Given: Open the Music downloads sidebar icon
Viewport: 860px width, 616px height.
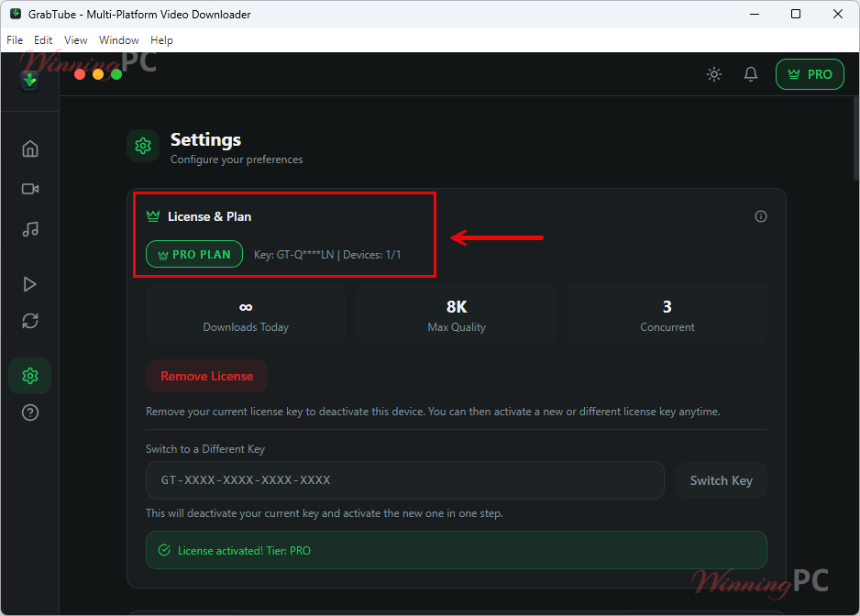Looking at the screenshot, I should pyautogui.click(x=30, y=229).
